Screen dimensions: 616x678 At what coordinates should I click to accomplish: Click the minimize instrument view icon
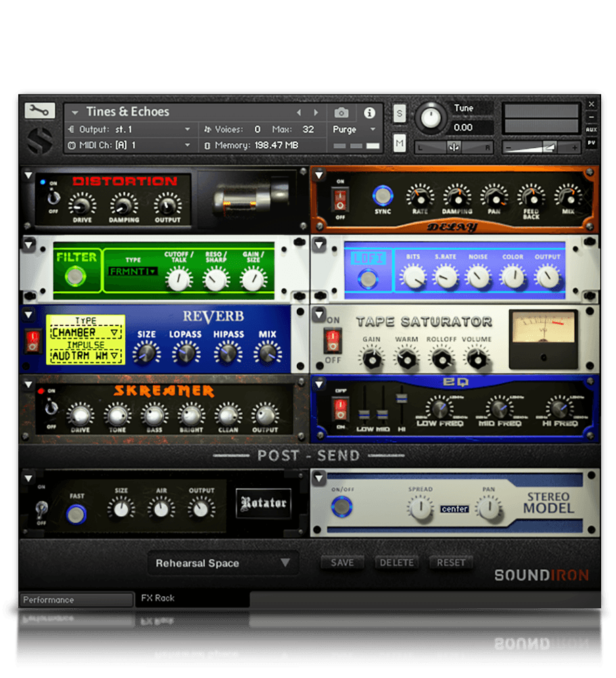(592, 117)
